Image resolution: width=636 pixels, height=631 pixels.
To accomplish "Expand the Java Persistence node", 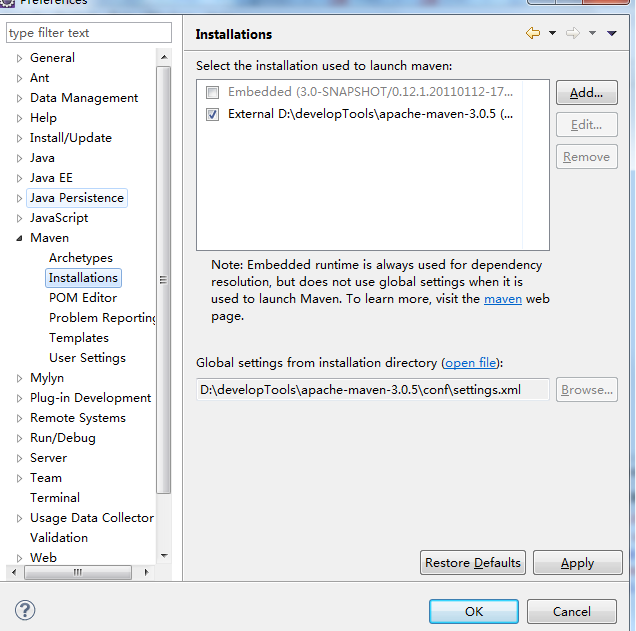I will pos(19,198).
